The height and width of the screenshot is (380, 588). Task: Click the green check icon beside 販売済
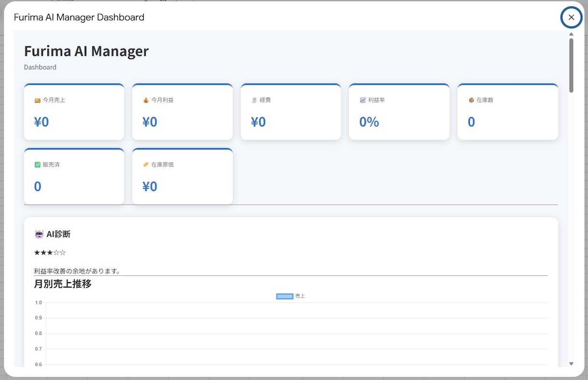tap(38, 165)
